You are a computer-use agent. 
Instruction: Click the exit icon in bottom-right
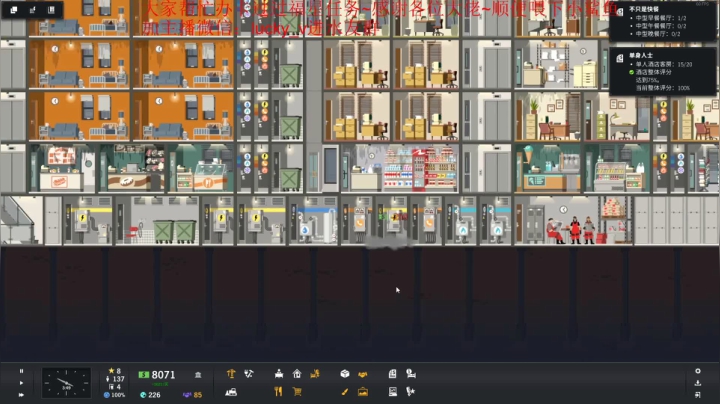click(x=698, y=395)
